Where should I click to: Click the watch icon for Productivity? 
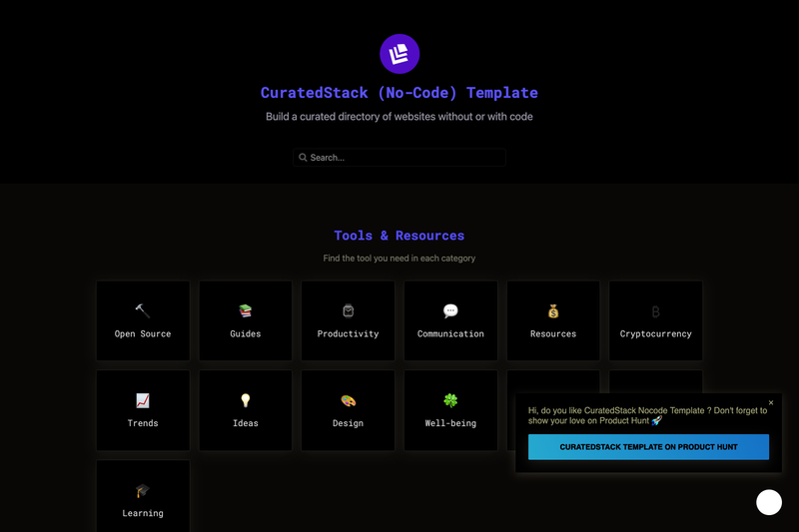pos(348,310)
